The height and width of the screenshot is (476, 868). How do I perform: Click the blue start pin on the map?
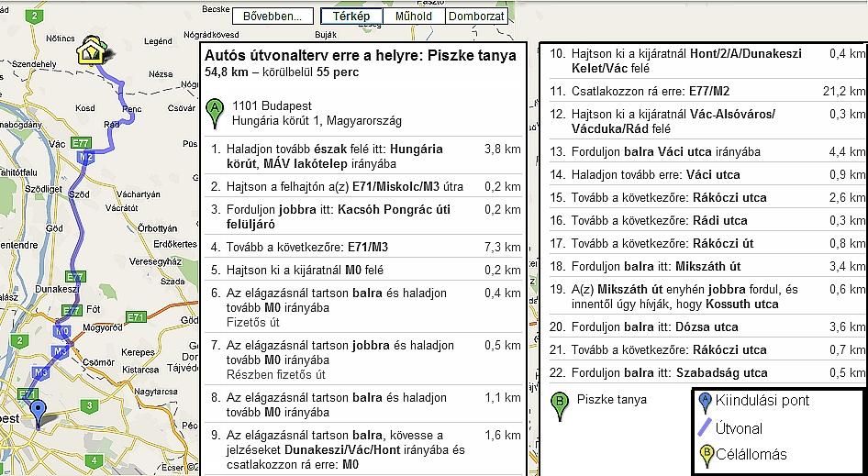coord(37,414)
